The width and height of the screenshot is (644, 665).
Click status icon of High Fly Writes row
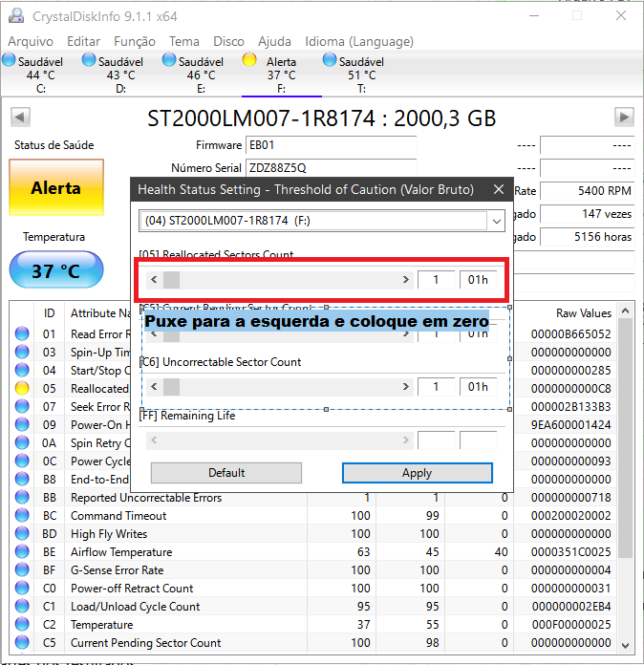tap(22, 533)
